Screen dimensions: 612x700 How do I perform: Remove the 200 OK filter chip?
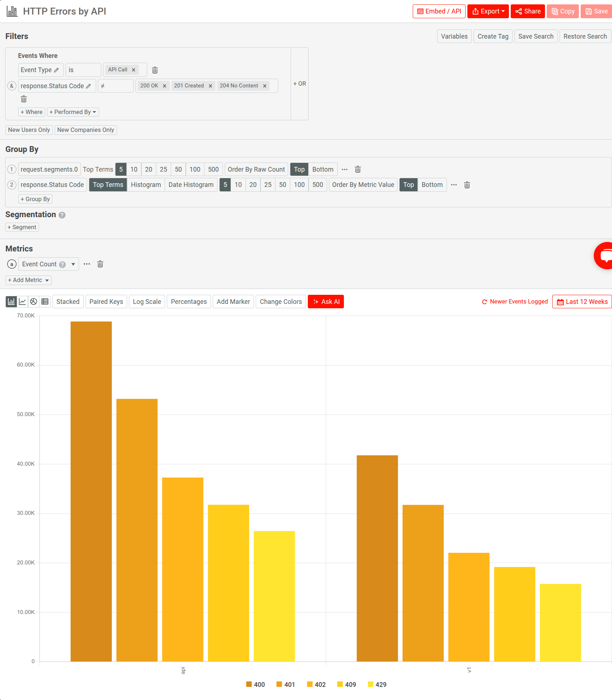(x=164, y=86)
